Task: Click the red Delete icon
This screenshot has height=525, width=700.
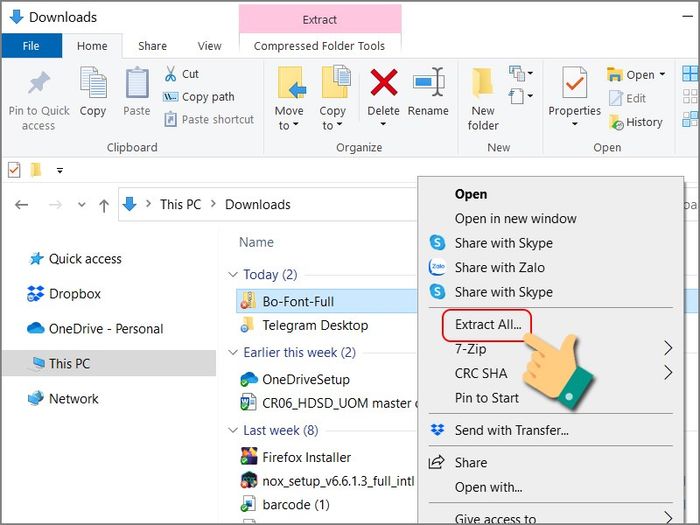Action: 383,82
